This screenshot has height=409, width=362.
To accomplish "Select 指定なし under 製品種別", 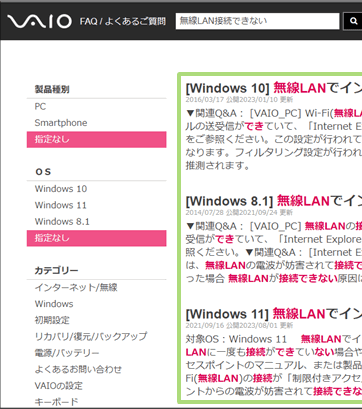I will pos(96,139).
